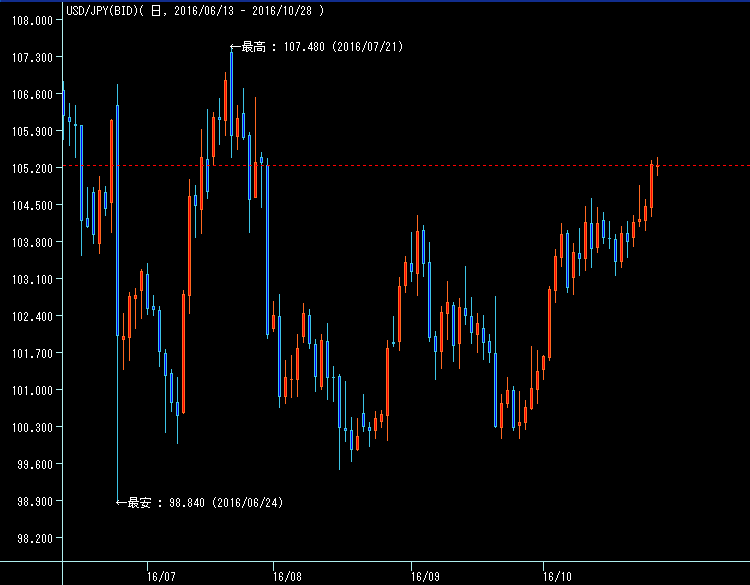Select the 106.600 price axis label
Screen dimensions: 750x585
[32, 95]
